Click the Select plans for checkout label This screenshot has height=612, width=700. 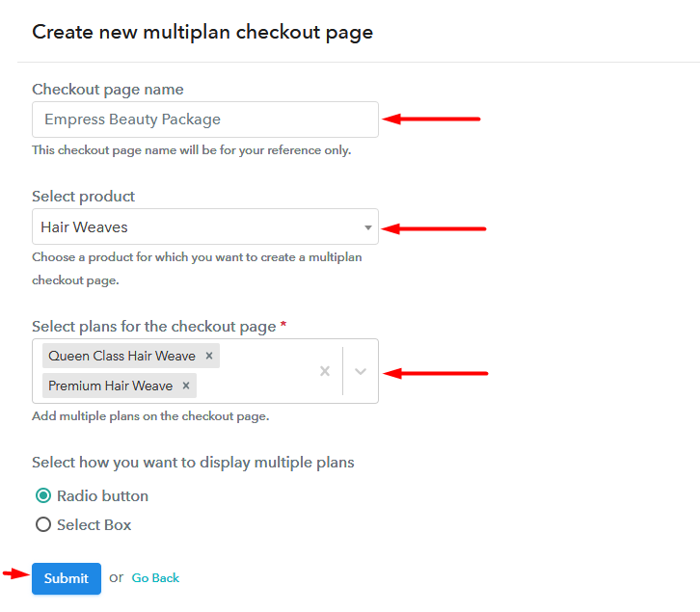154,327
